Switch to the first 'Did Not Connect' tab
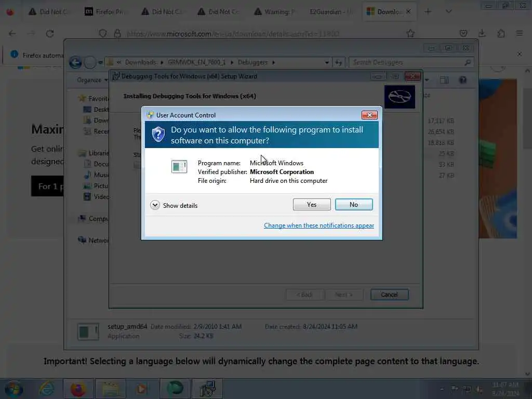Image resolution: width=532 pixels, height=399 pixels. (50, 12)
